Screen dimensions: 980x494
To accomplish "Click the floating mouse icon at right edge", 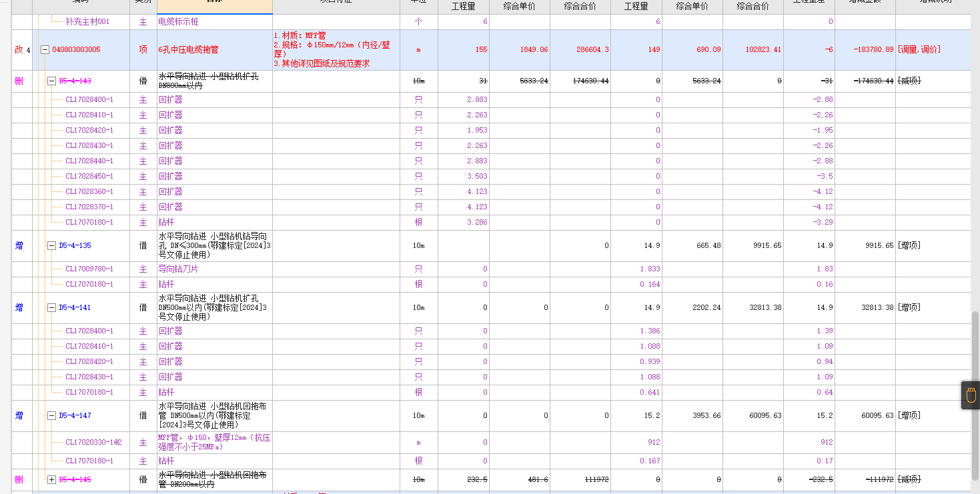I will (971, 395).
